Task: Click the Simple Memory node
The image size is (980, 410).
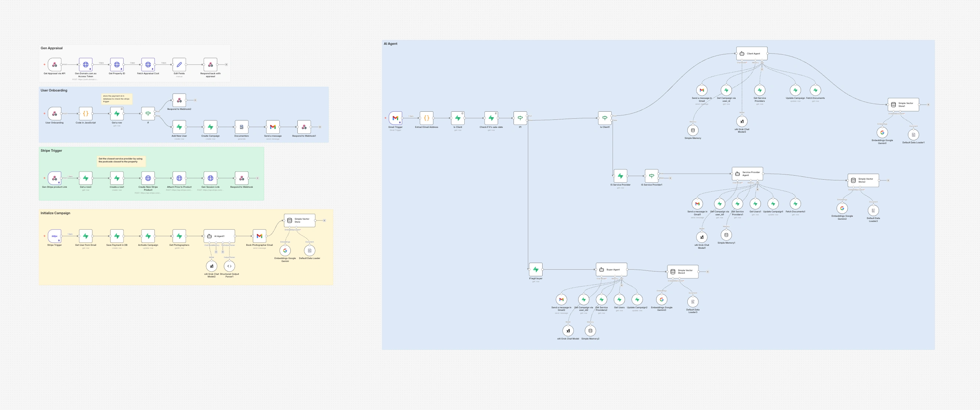Action: (693, 130)
